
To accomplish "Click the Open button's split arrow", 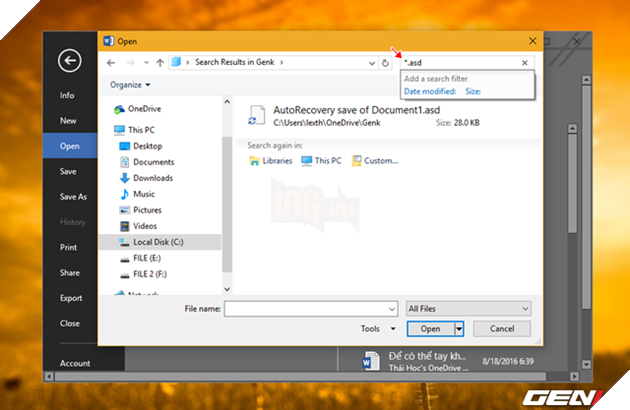I will [x=459, y=328].
